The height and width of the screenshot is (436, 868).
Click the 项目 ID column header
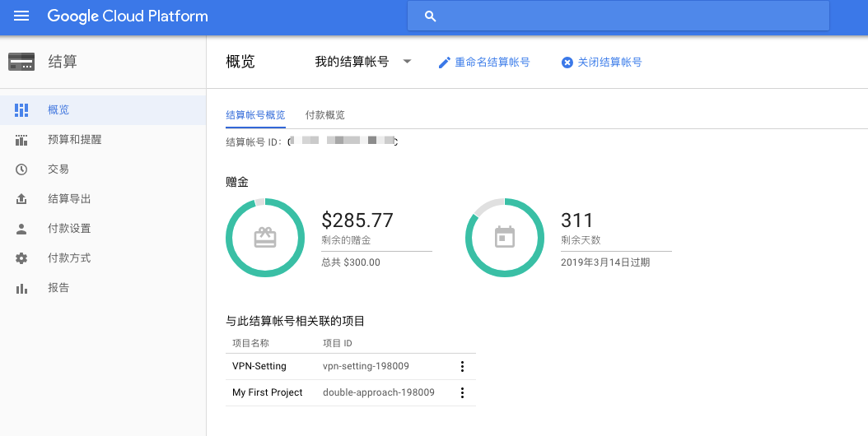[337, 343]
